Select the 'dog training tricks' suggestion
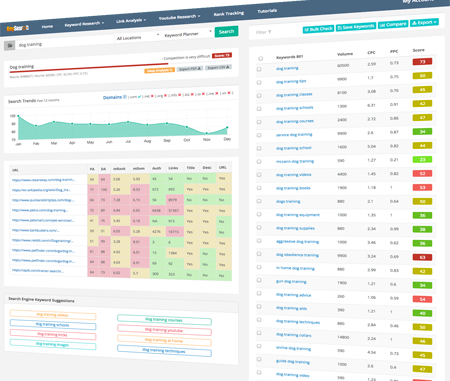The height and width of the screenshot is (381, 450). (53, 334)
